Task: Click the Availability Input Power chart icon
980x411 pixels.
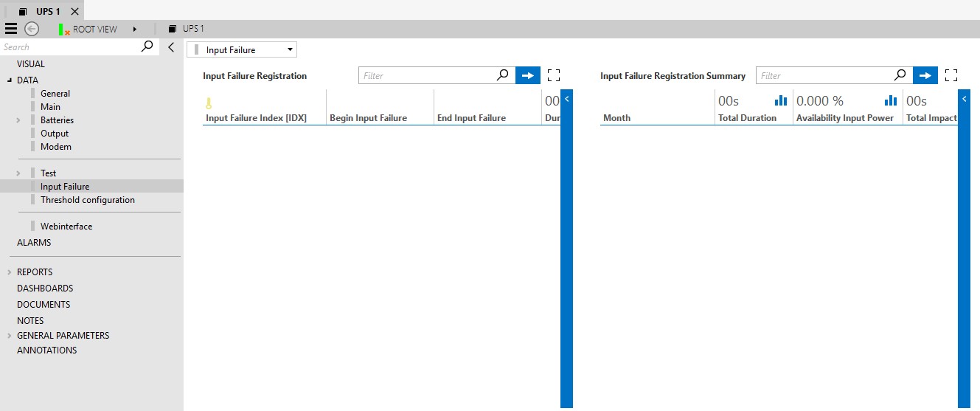Action: pyautogui.click(x=891, y=100)
